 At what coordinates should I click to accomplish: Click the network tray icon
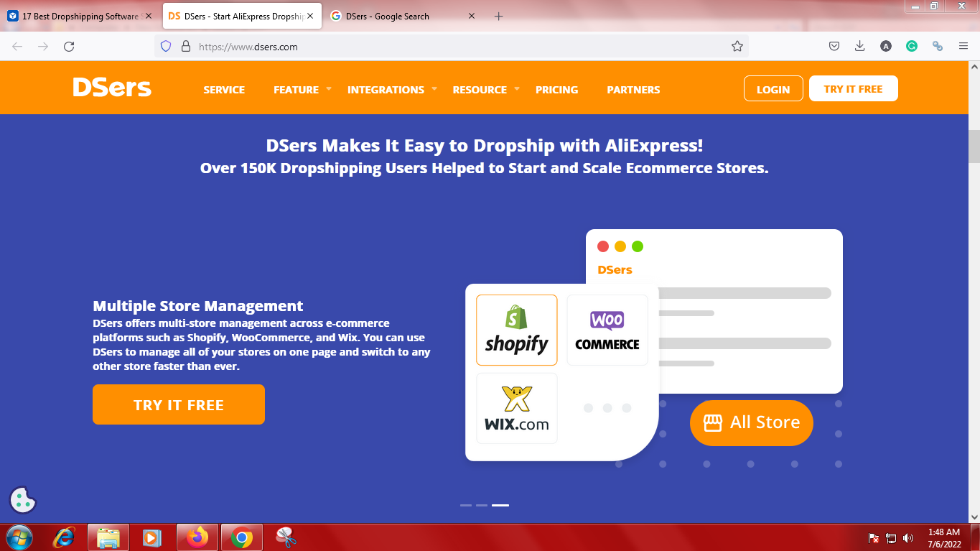[891, 538]
